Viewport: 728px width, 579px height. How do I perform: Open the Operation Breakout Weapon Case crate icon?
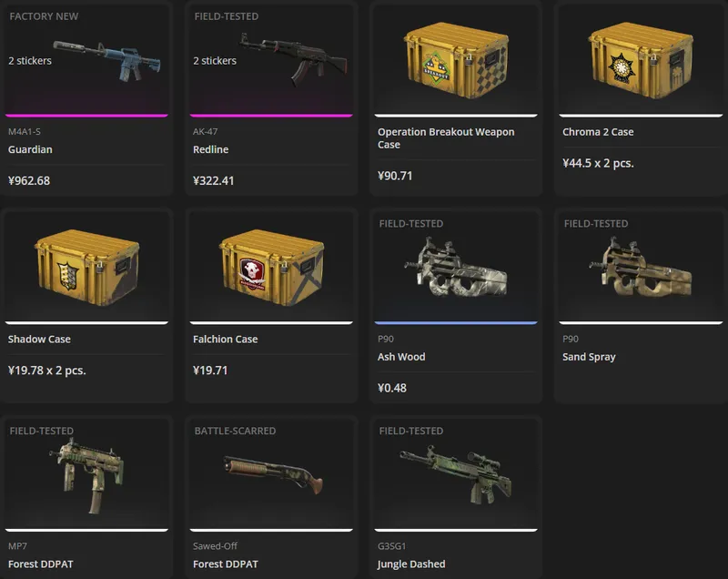[x=456, y=60]
